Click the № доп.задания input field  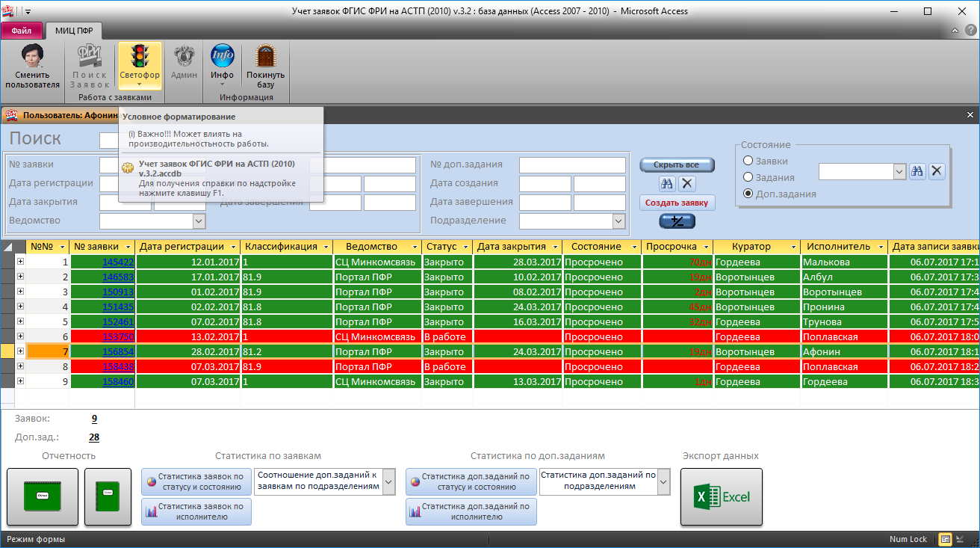(x=572, y=164)
